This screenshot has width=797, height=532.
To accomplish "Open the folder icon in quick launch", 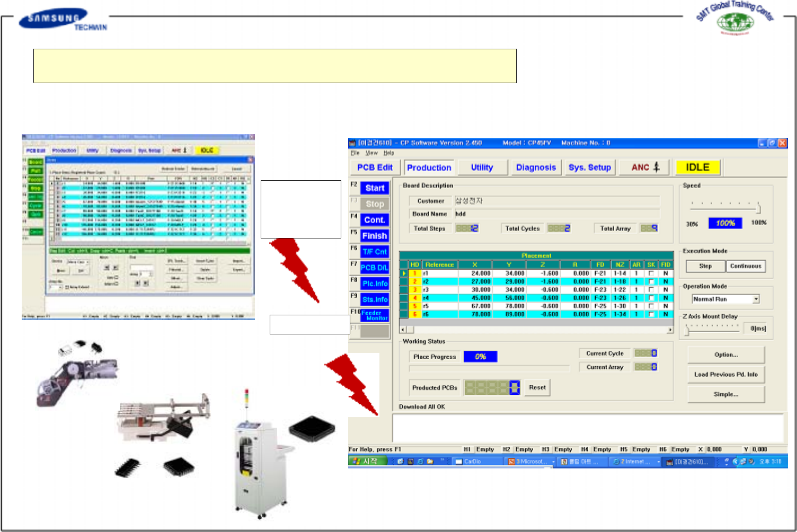I will tap(430, 462).
